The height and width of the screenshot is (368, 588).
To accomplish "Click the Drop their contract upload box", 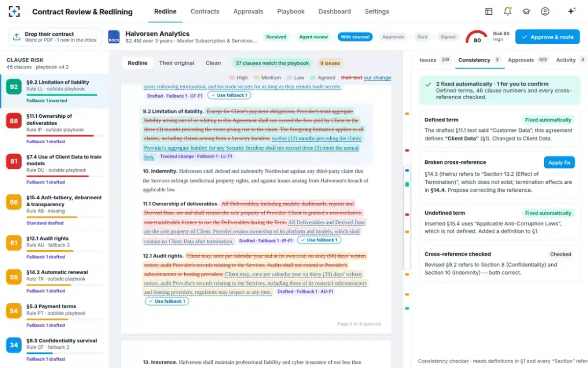I will pyautogui.click(x=55, y=37).
